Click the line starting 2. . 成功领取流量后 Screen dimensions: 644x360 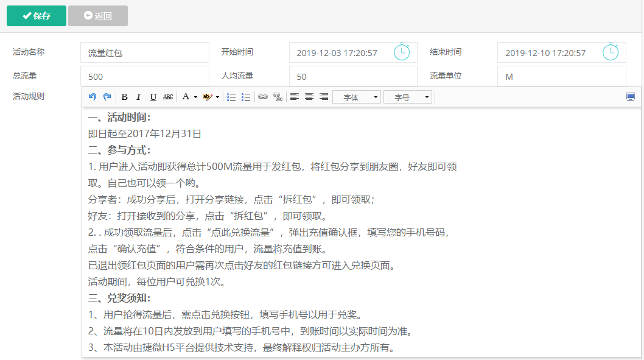pyautogui.click(x=270, y=233)
